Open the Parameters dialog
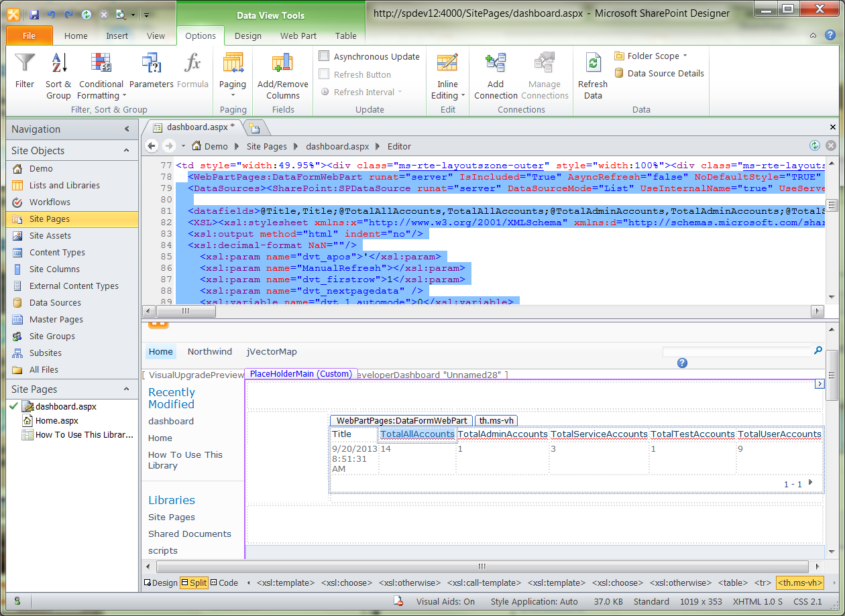The image size is (845, 616). tap(151, 71)
